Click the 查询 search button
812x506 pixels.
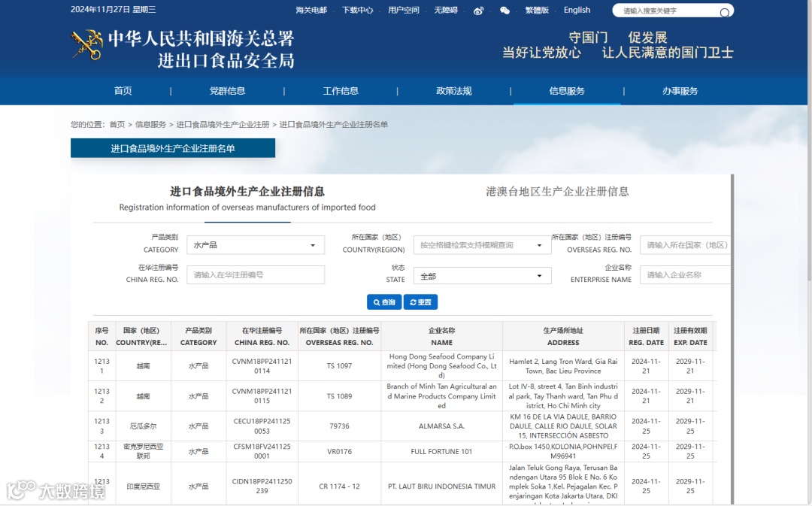point(384,302)
